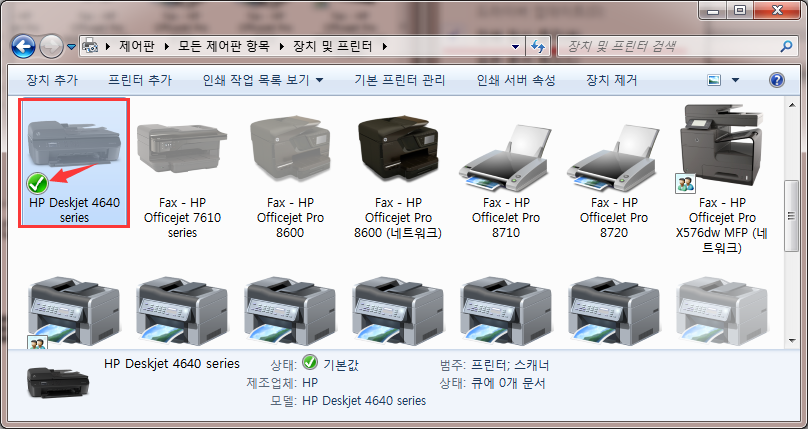Image resolution: width=808 pixels, height=429 pixels.
Task: Select Fax - HP Officejet 7610 series icon
Action: [182, 148]
